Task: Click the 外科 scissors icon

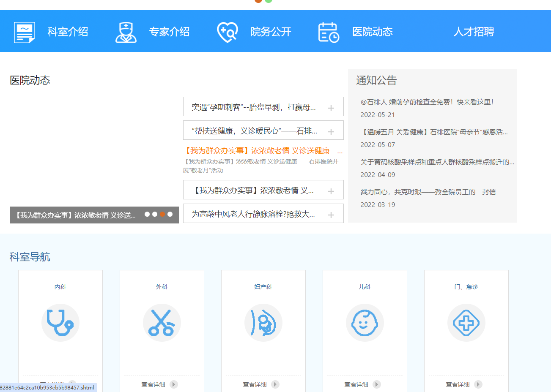Action: (x=162, y=323)
